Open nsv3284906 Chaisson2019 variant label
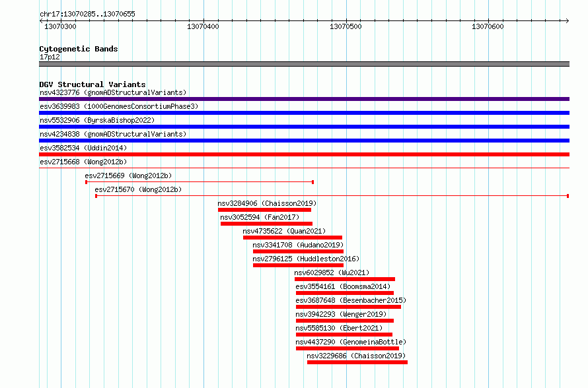The image size is (588, 388). 267,203
